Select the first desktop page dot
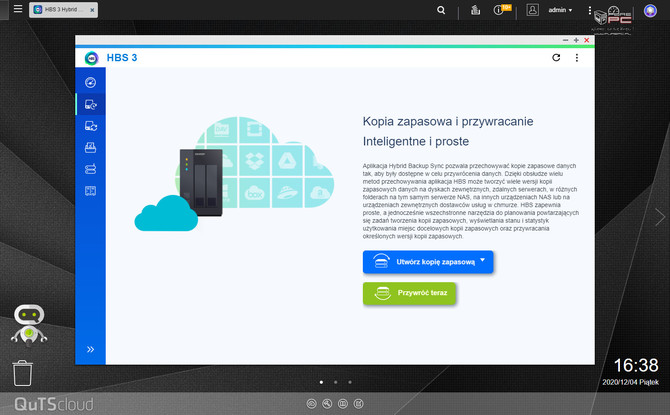The height and width of the screenshot is (415, 670). 321,382
